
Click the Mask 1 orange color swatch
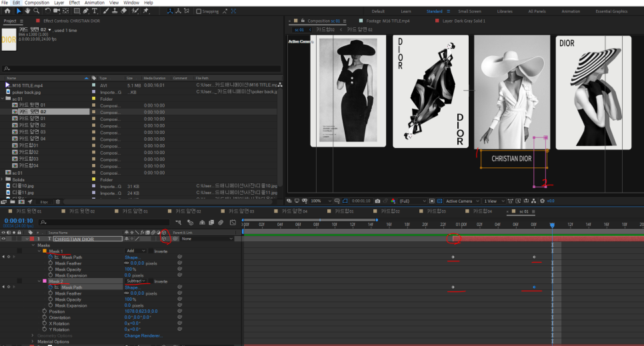45,251
